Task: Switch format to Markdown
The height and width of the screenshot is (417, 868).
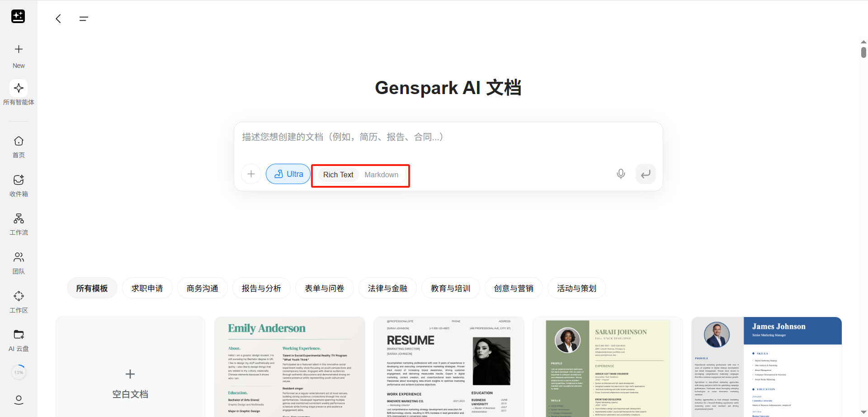Action: (381, 175)
